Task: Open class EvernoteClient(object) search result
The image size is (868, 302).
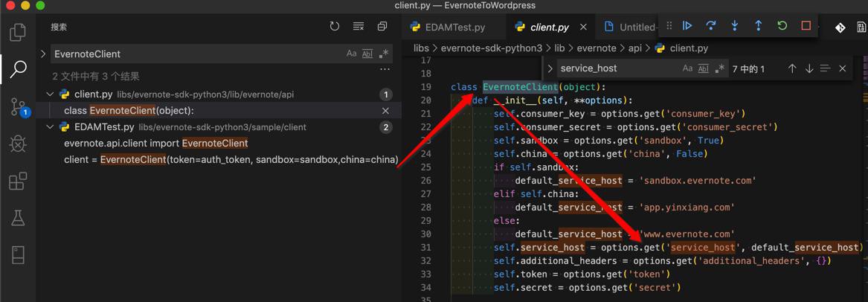Action: click(x=129, y=111)
